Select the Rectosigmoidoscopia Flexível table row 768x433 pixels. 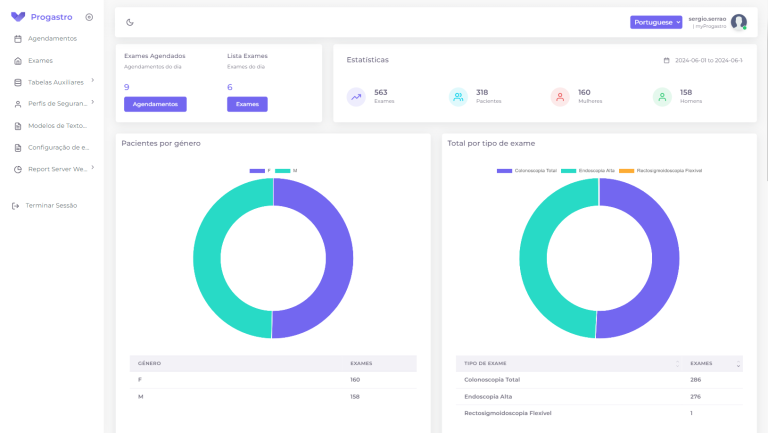599,413
